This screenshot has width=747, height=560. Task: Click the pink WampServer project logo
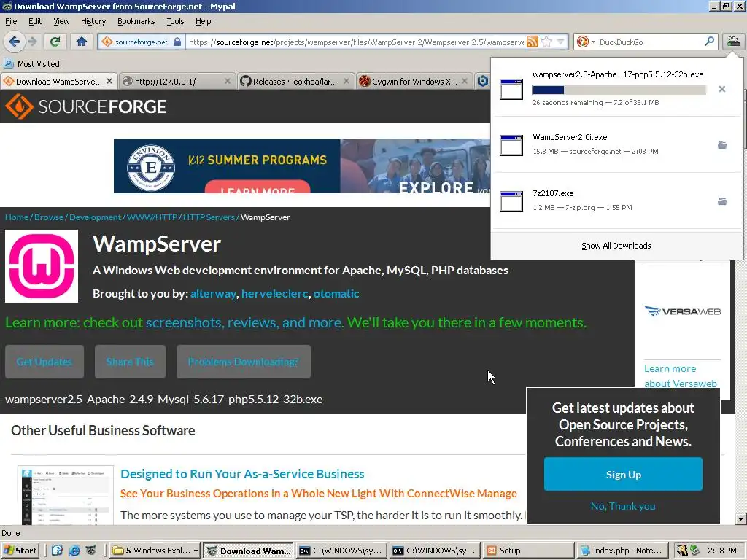42,265
